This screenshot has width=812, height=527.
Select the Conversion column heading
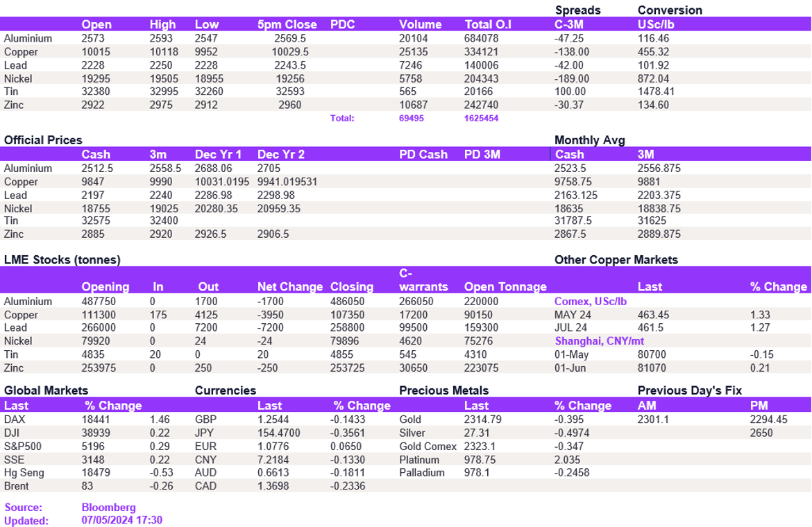click(x=670, y=10)
